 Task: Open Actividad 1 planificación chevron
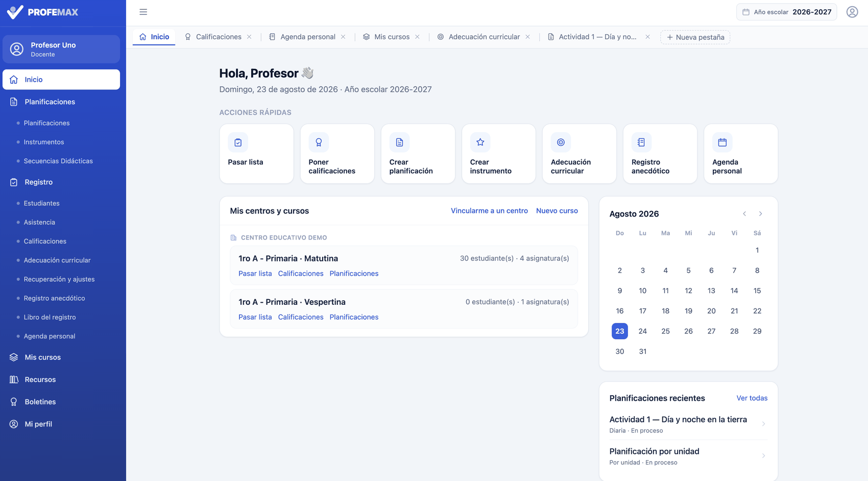[763, 424]
